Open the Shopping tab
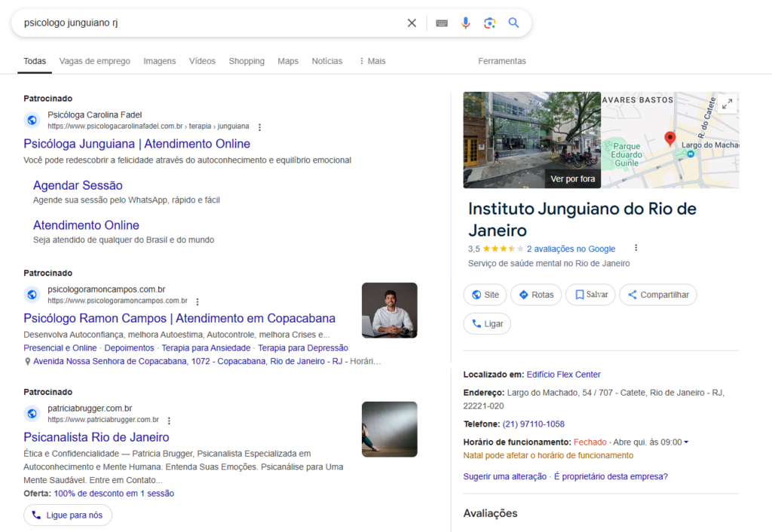 tap(247, 61)
